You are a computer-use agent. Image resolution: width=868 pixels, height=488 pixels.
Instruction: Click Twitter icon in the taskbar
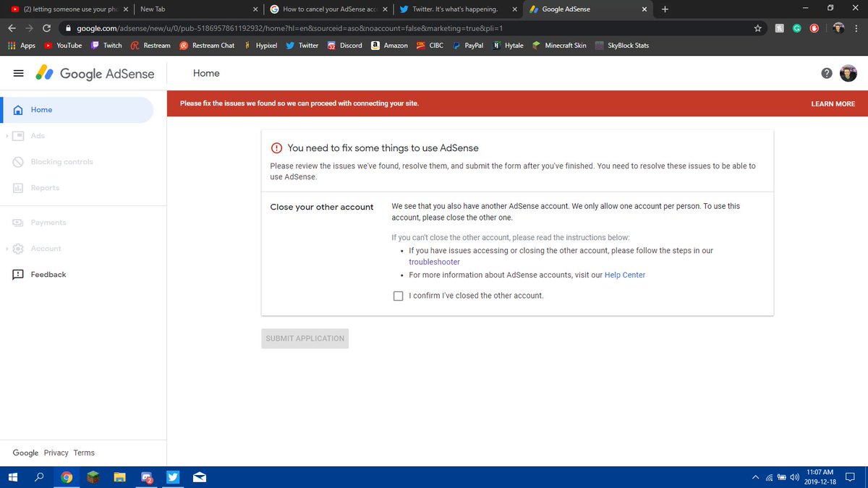click(173, 477)
